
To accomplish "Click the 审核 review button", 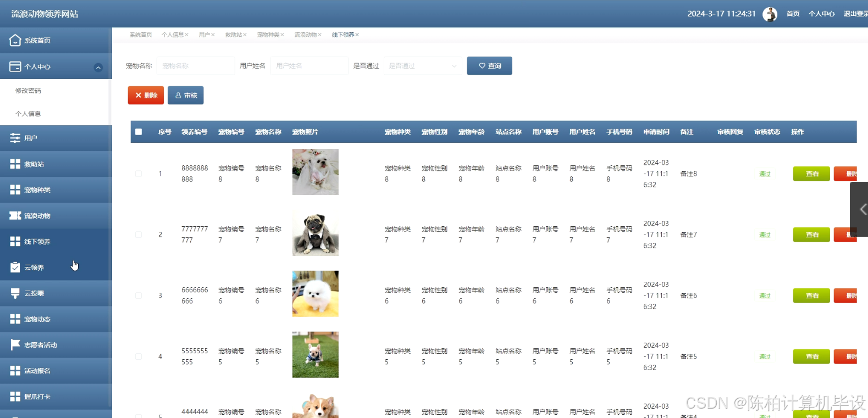I will (186, 95).
